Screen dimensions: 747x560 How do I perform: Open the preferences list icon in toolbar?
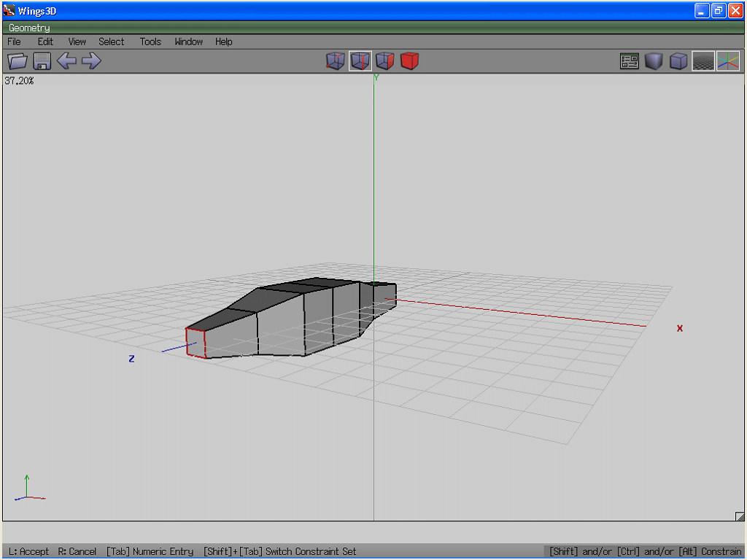tap(630, 61)
